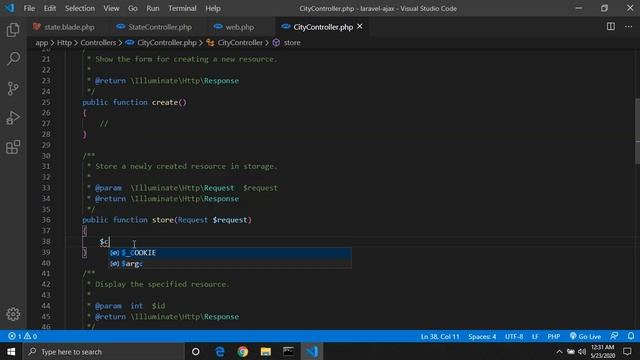Open Google Chrome from taskbar

[242, 351]
